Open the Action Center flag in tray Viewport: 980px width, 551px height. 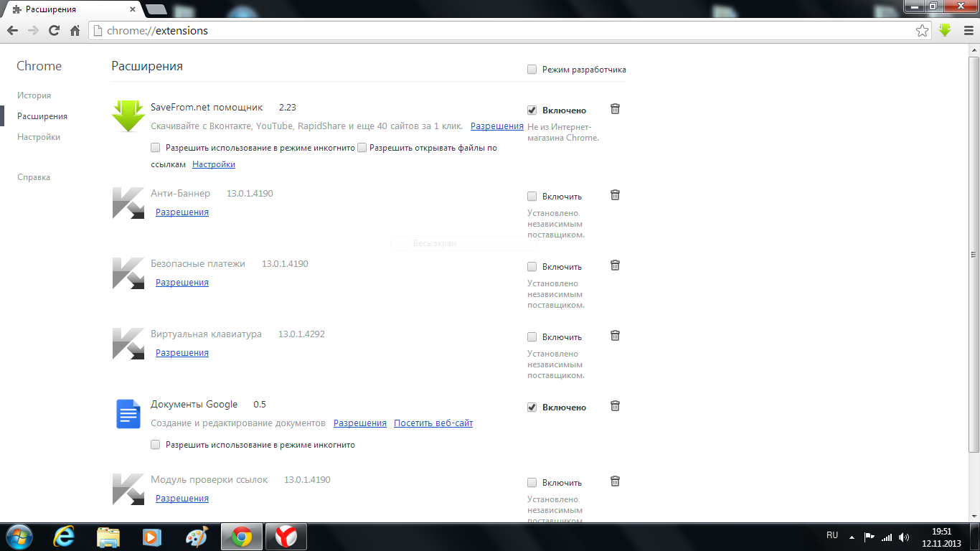point(869,537)
